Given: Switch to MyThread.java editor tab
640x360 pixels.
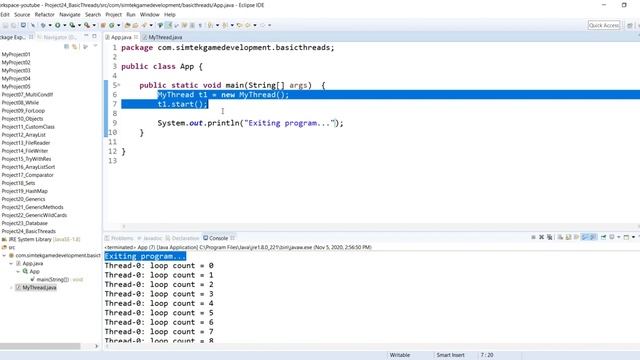Looking at the screenshot, I should tap(162, 37).
